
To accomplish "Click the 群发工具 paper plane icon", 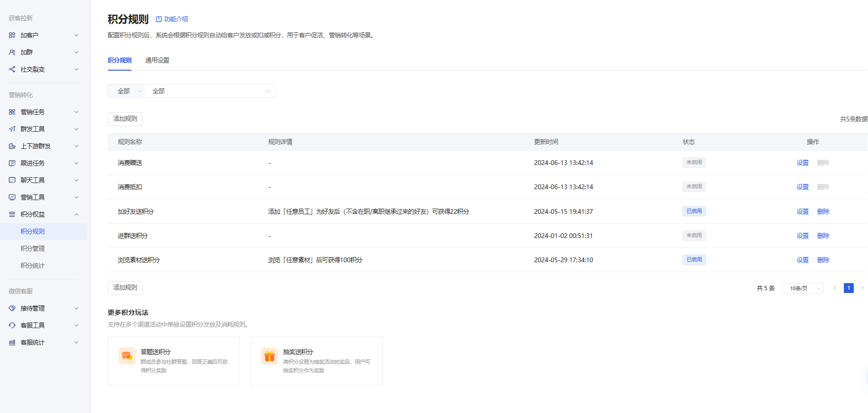I will tap(12, 129).
